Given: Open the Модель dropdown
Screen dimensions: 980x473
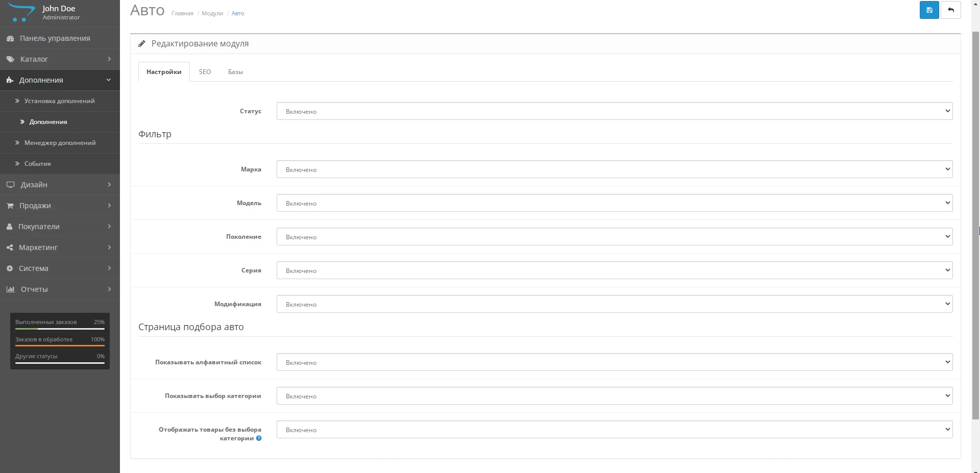Looking at the screenshot, I should click(615, 203).
